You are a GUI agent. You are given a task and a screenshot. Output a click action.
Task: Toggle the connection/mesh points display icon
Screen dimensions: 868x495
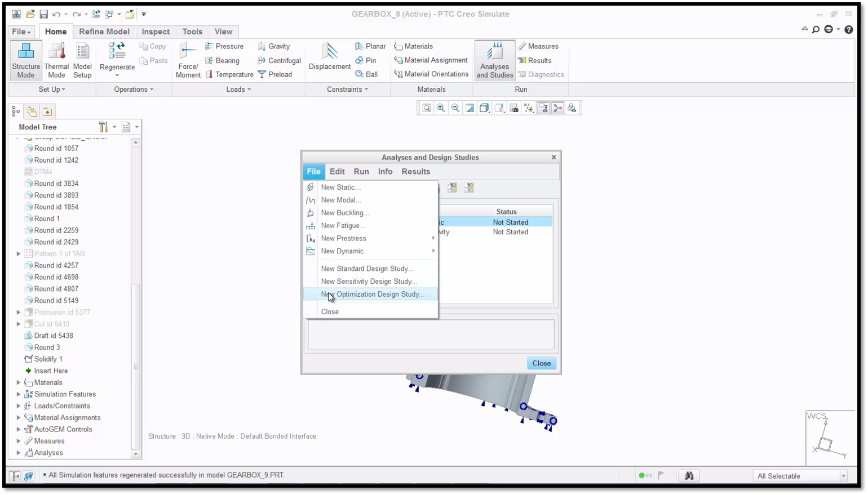pos(558,108)
